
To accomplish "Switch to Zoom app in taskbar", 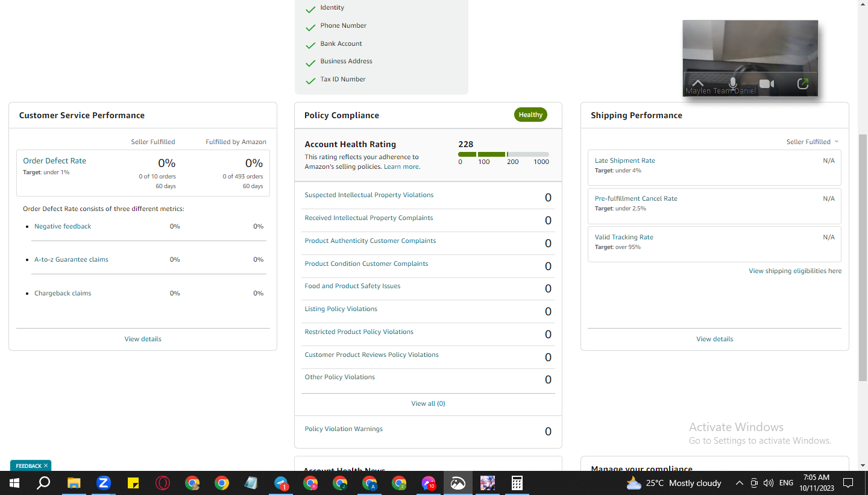I will 104,483.
